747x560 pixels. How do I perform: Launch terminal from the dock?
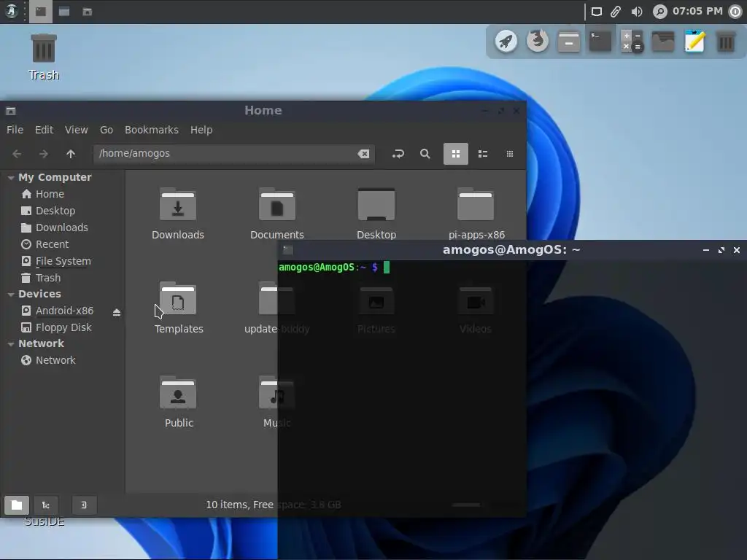click(600, 42)
